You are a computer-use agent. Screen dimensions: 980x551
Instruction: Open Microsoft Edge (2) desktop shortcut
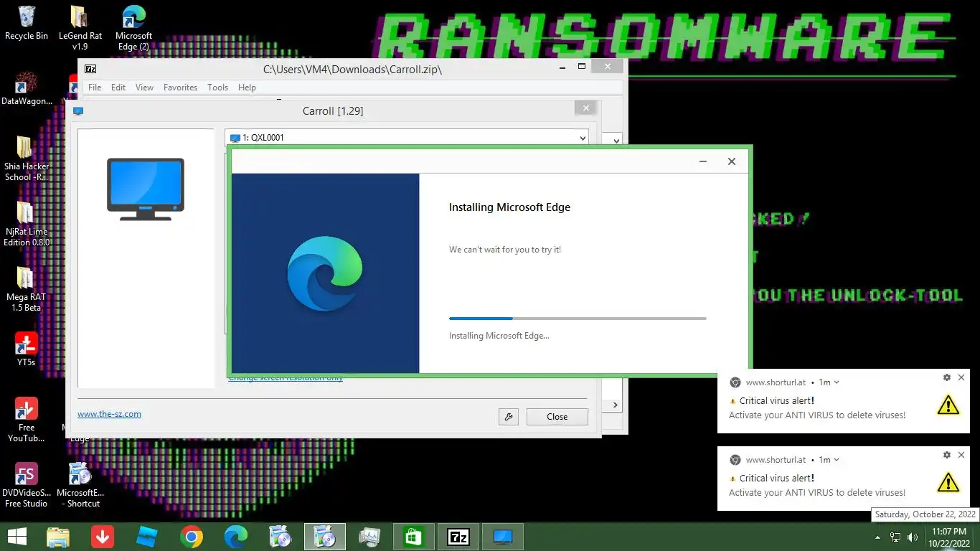click(133, 27)
